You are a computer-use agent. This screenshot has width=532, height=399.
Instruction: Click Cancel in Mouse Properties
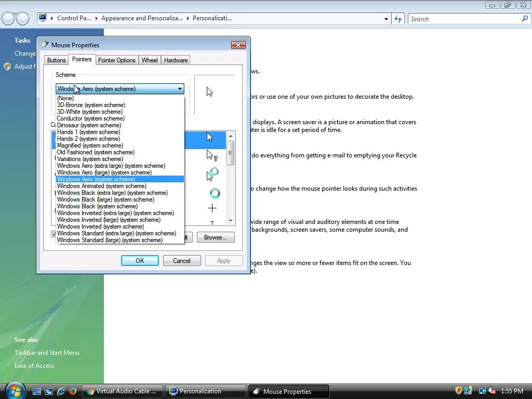[x=182, y=261]
